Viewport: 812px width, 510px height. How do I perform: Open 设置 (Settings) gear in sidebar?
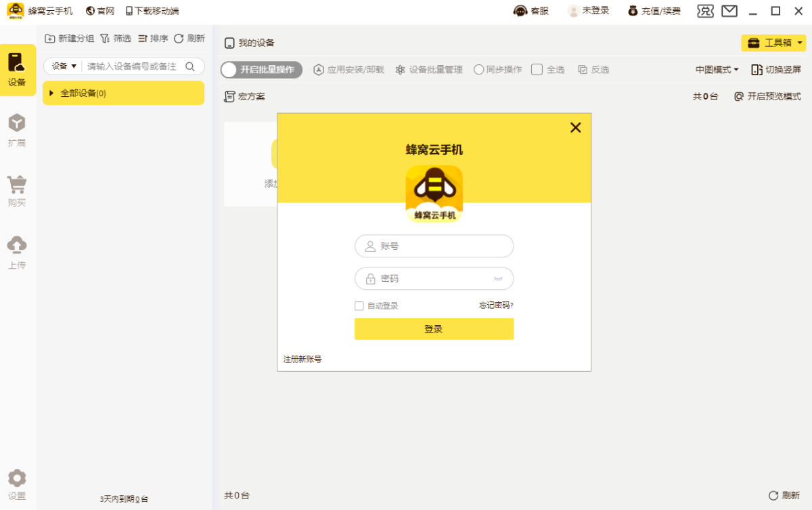point(17,485)
